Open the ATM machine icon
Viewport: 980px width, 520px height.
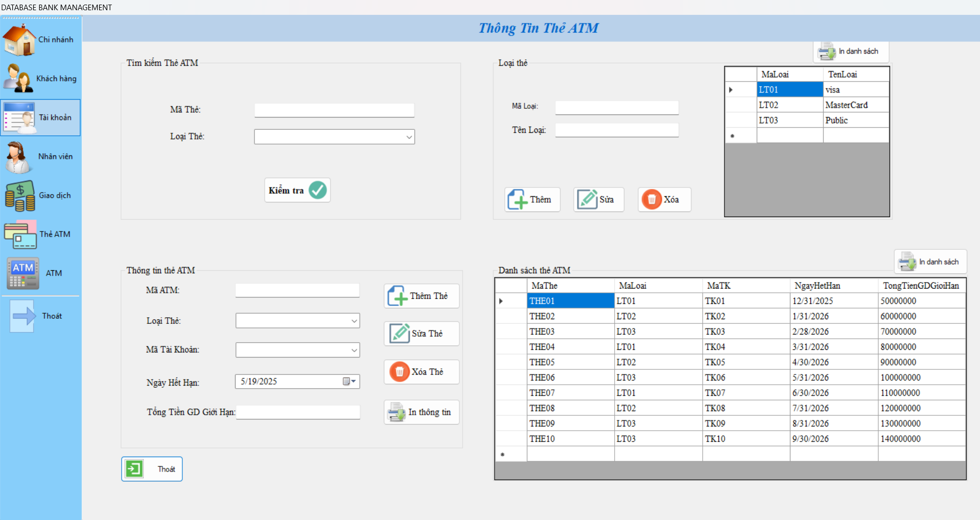coord(22,273)
